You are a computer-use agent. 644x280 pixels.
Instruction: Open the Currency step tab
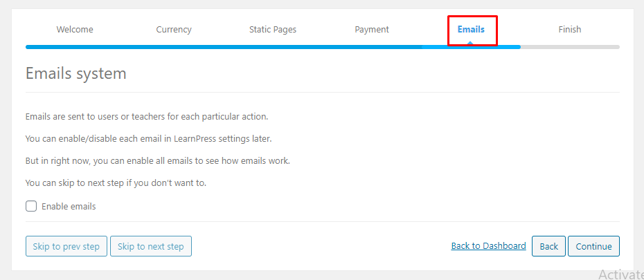(x=174, y=30)
